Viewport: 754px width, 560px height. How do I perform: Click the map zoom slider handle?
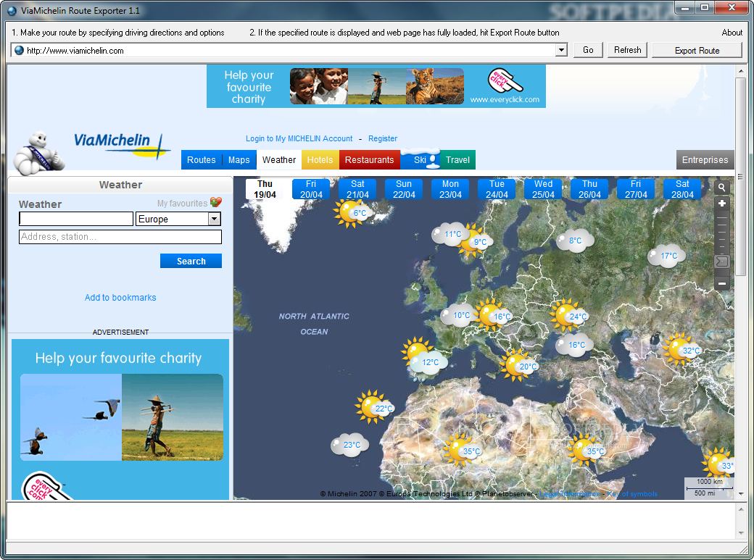(722, 262)
